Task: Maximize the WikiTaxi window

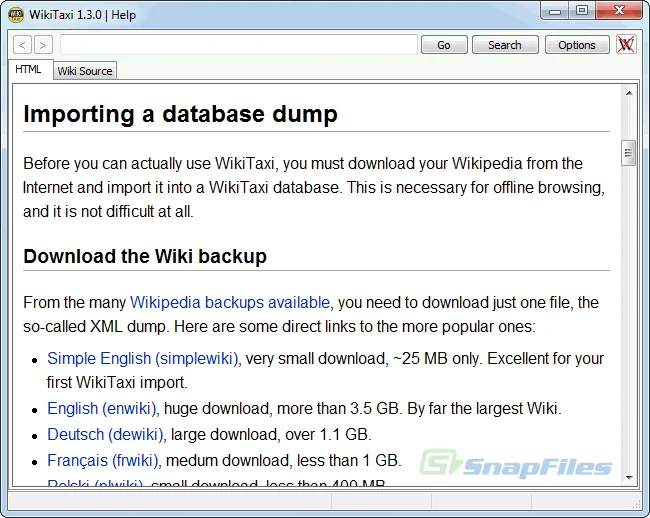Action: 582,11
